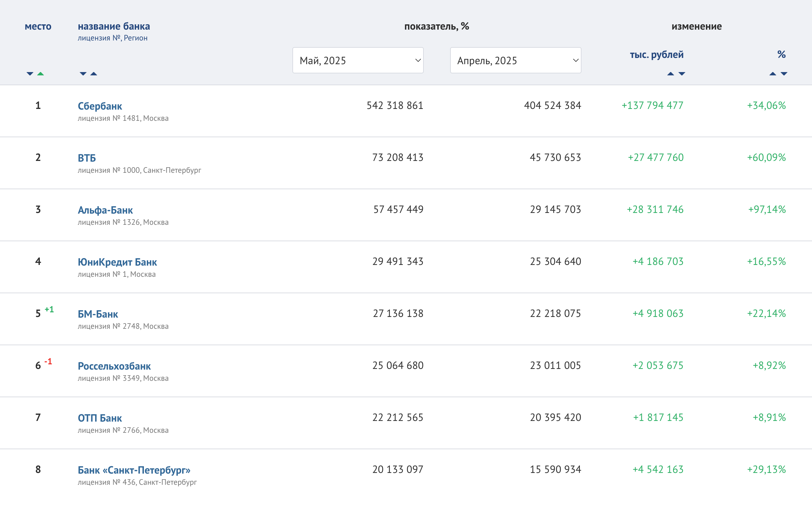
Task: Select ЮниКредит May value 29 491 343
Action: tap(397, 261)
